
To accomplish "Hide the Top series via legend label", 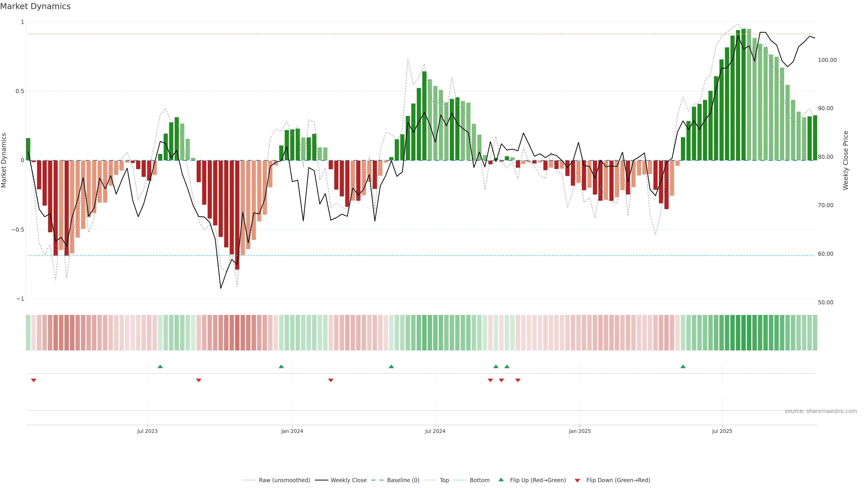I will tap(444, 480).
